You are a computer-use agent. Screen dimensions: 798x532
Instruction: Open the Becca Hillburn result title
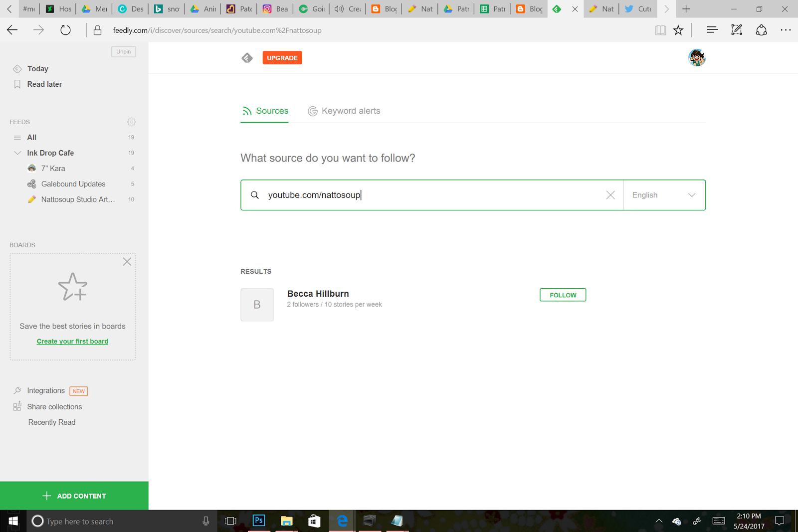click(318, 294)
